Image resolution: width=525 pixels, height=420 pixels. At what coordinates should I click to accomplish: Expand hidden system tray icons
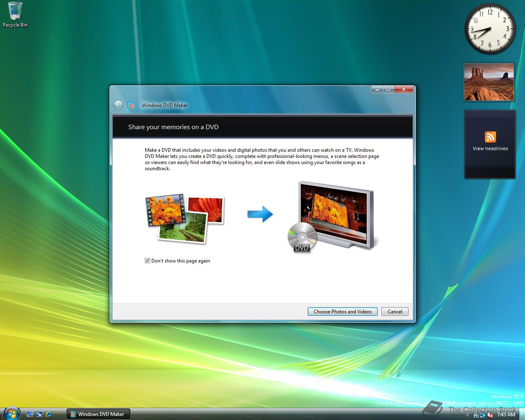point(467,415)
